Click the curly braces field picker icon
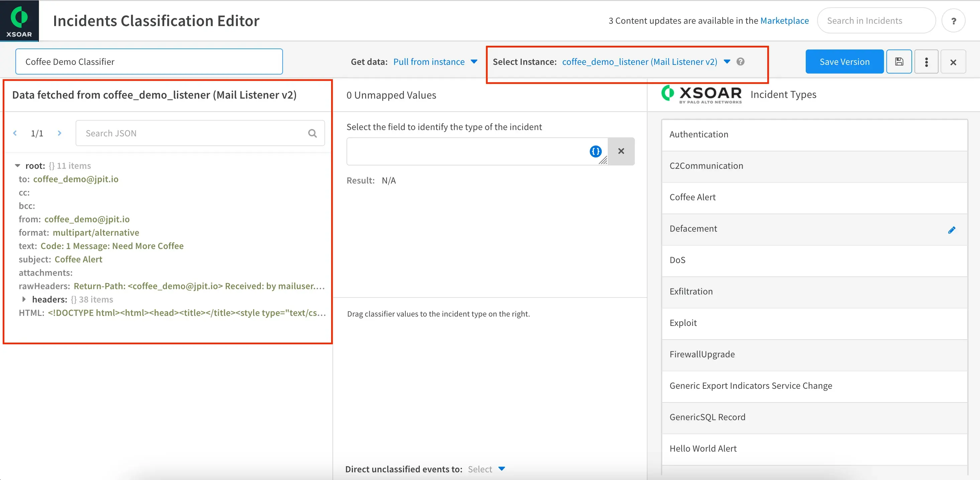Viewport: 980px width, 480px height. (595, 151)
